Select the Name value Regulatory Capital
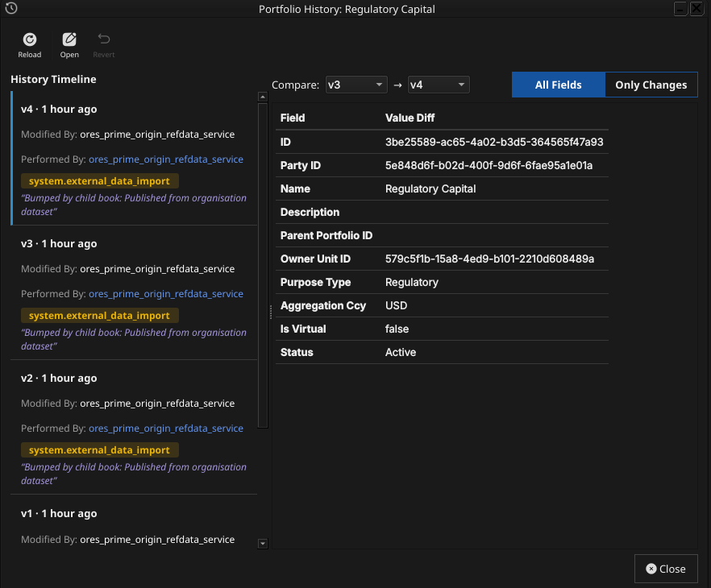Image resolution: width=711 pixels, height=588 pixels. coord(430,189)
